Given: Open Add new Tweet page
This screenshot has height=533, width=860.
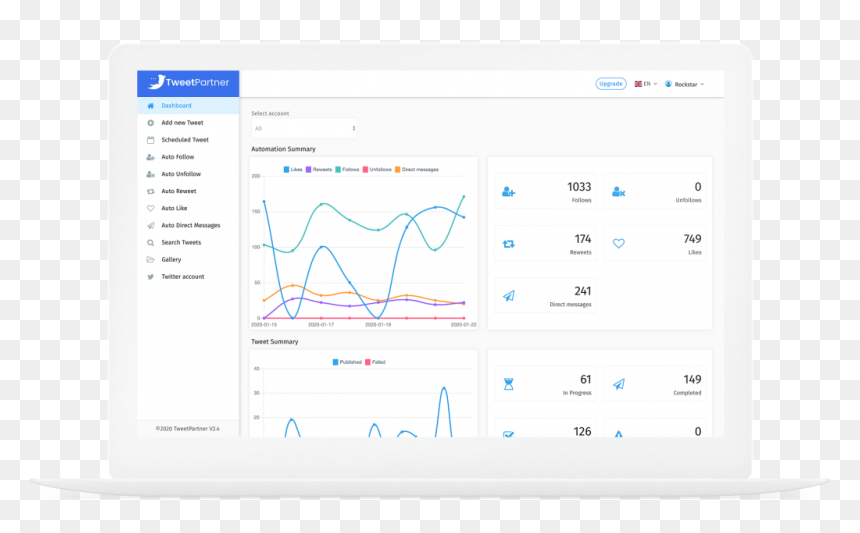Looking at the screenshot, I should click(x=188, y=123).
